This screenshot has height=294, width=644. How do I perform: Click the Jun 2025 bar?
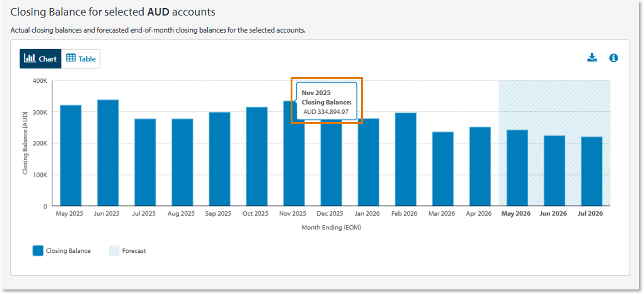108,153
